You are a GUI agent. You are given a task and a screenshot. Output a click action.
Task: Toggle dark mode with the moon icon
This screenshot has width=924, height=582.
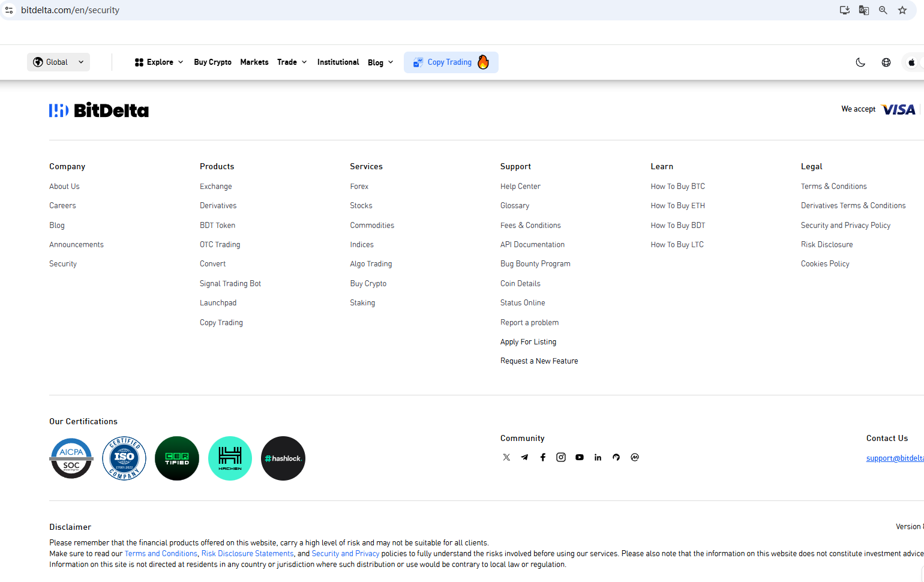click(860, 62)
